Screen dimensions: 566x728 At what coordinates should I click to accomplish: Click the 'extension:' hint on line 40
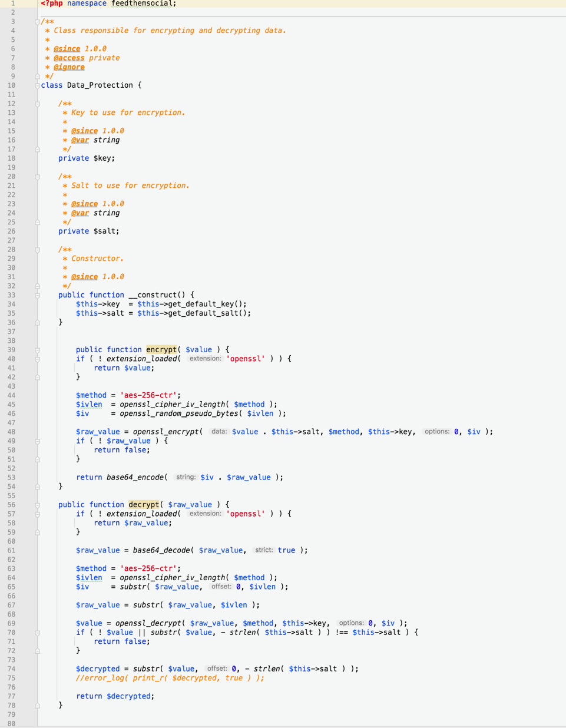[206, 359]
